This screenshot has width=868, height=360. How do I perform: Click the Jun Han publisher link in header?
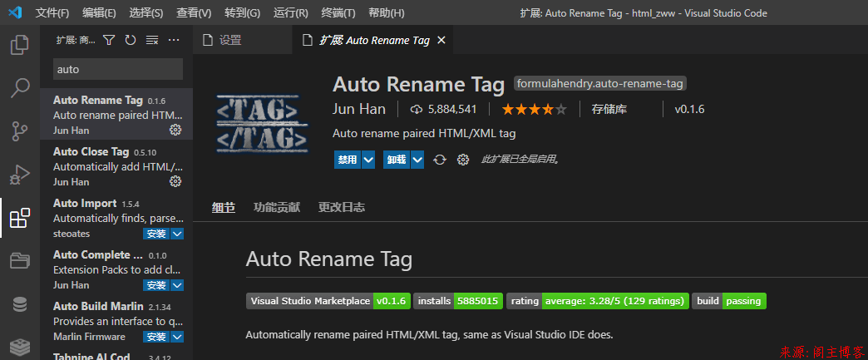click(358, 109)
